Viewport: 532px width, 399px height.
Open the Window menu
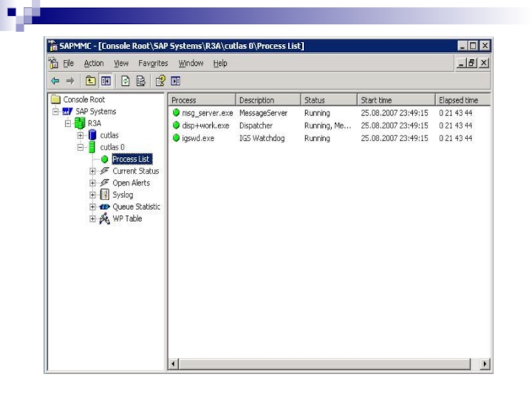[191, 63]
